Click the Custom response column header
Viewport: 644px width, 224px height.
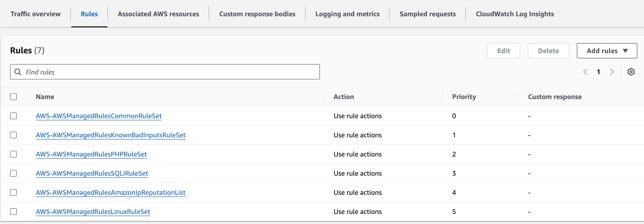tap(555, 97)
